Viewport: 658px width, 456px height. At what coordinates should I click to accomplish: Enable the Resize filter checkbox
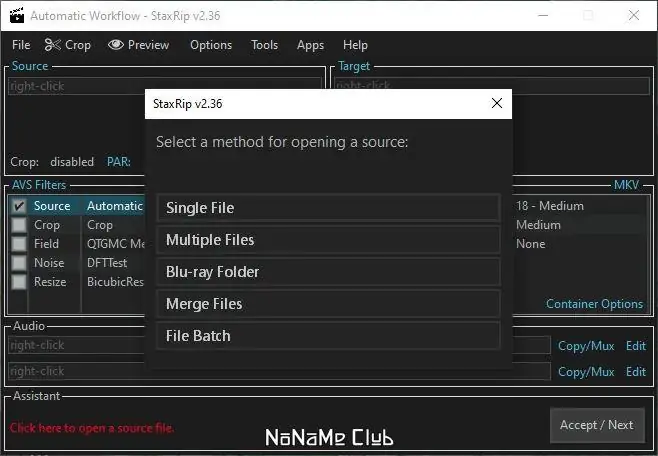click(19, 281)
